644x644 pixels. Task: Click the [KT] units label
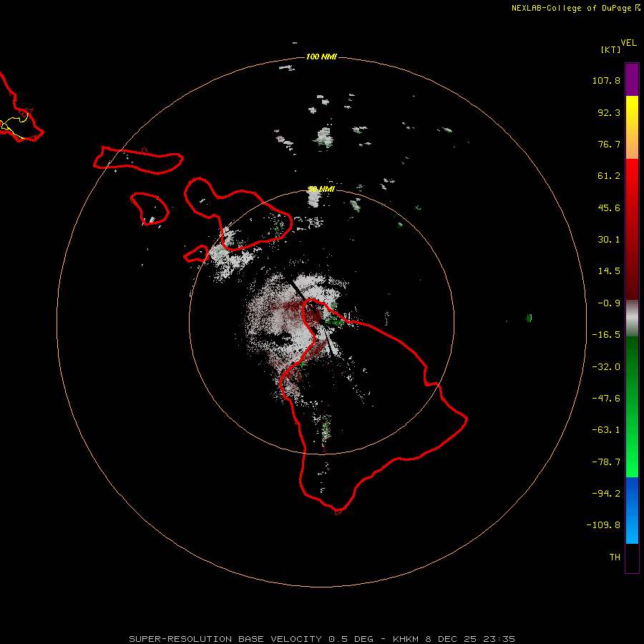click(x=611, y=49)
